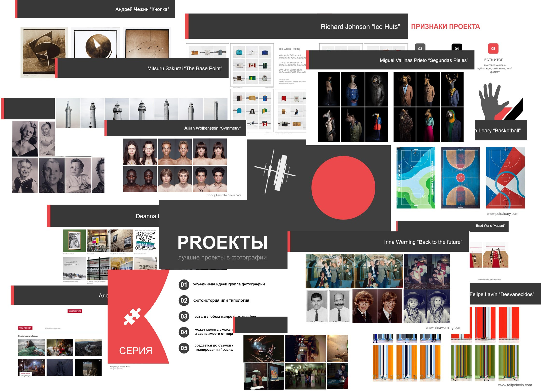541x392 pixels.
Task: Click the grey 04 circle in list
Action: click(x=184, y=332)
